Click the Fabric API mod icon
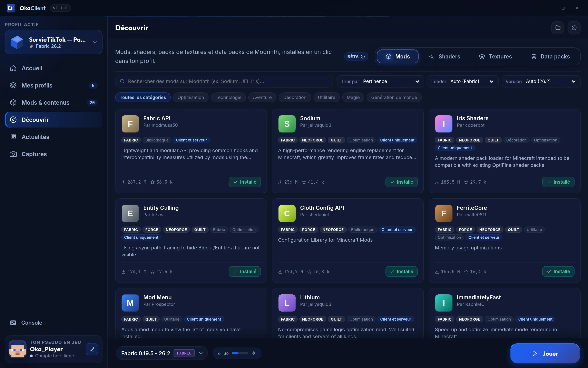 [x=130, y=124]
